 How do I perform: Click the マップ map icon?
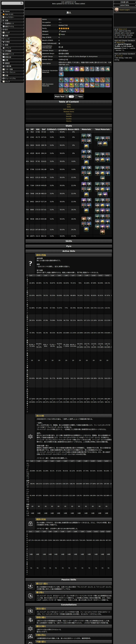click(x=4, y=81)
